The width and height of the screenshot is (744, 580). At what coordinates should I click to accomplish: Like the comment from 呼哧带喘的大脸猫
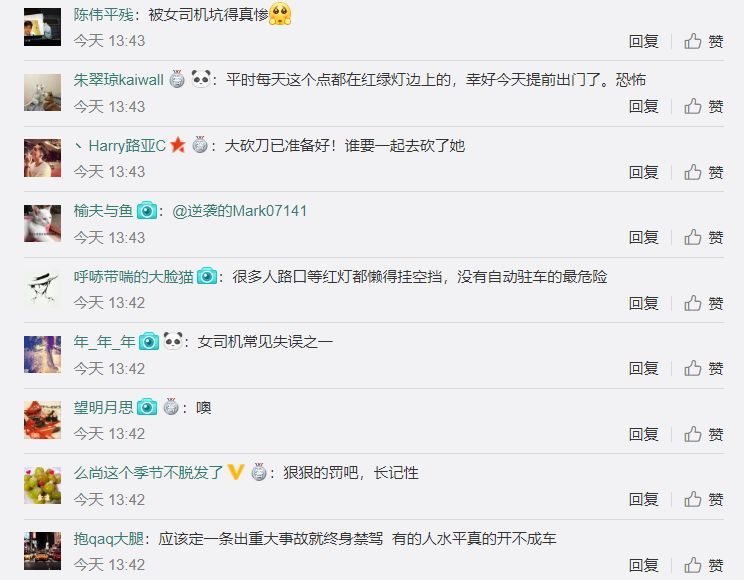pyautogui.click(x=703, y=303)
